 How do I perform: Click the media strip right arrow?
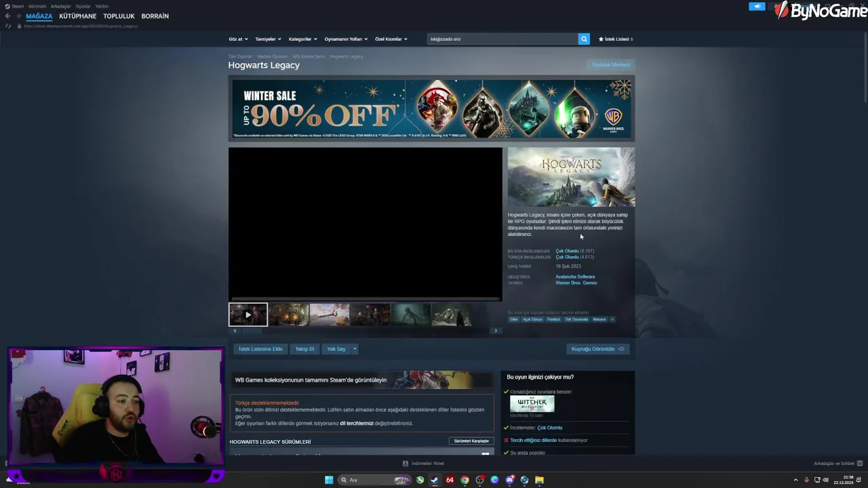coord(496,331)
